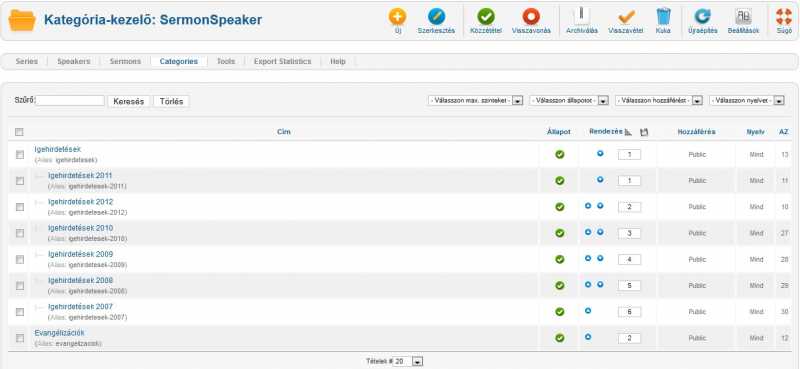Open the Tételek # items-per-page dropdown
The width and height of the screenshot is (800, 369).
pos(409,361)
